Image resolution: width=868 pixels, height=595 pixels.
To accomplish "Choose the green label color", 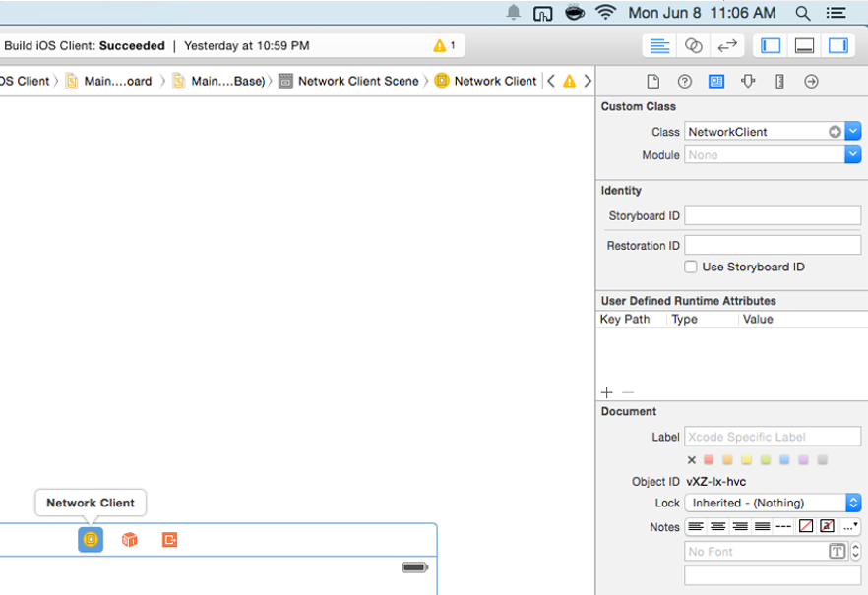I will click(x=766, y=459).
